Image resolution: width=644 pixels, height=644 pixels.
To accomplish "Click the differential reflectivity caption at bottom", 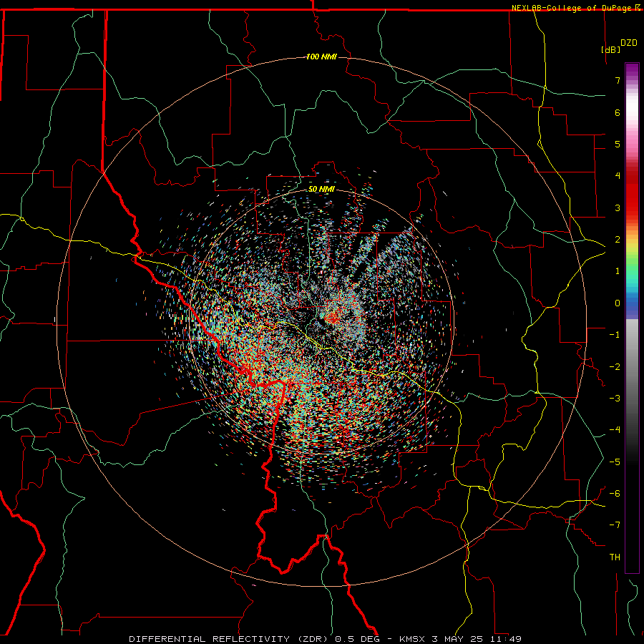I will tap(326, 639).
